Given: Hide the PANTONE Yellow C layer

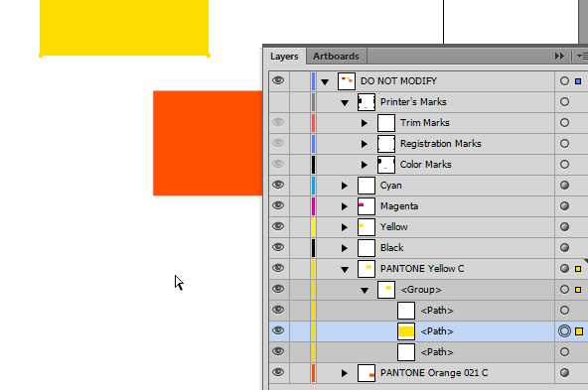Looking at the screenshot, I should pyautogui.click(x=278, y=268).
